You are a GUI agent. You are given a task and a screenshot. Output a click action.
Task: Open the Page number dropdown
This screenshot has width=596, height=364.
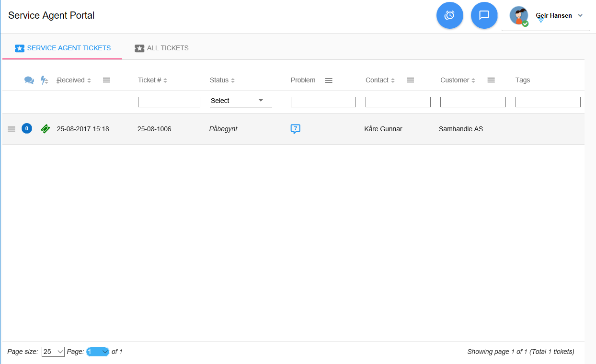pos(98,352)
